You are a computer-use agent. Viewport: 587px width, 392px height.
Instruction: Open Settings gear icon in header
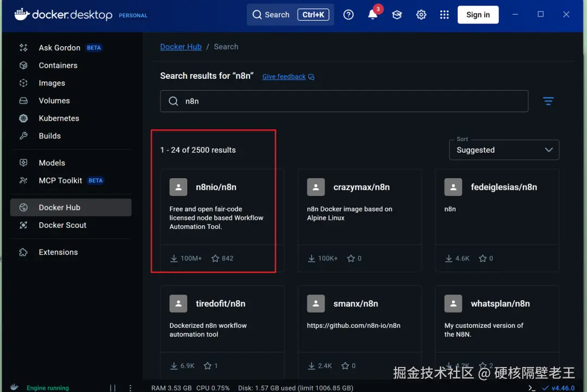point(421,15)
